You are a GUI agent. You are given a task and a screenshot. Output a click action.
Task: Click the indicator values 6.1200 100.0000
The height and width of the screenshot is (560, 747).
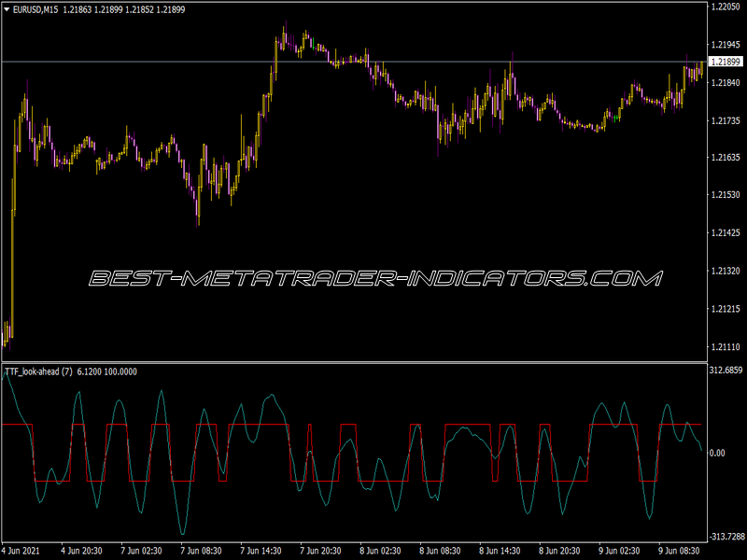pos(107,371)
